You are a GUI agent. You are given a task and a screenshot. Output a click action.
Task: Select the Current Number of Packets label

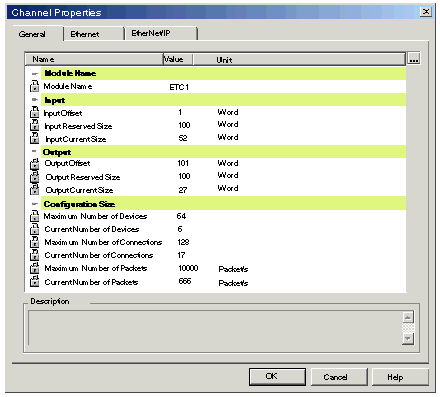click(91, 282)
